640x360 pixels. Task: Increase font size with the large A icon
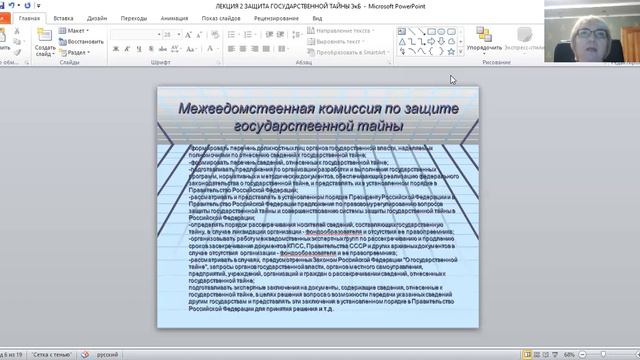pyautogui.click(x=188, y=35)
